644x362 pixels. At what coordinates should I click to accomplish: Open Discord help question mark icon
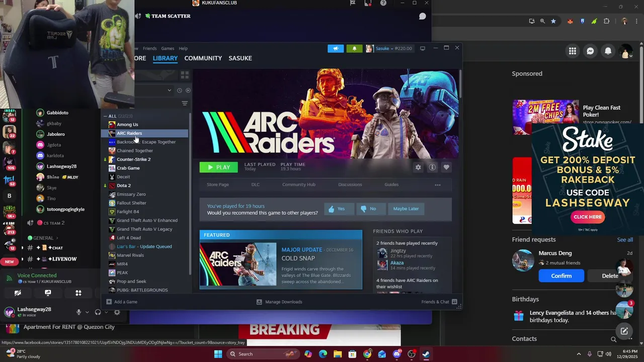click(383, 3)
